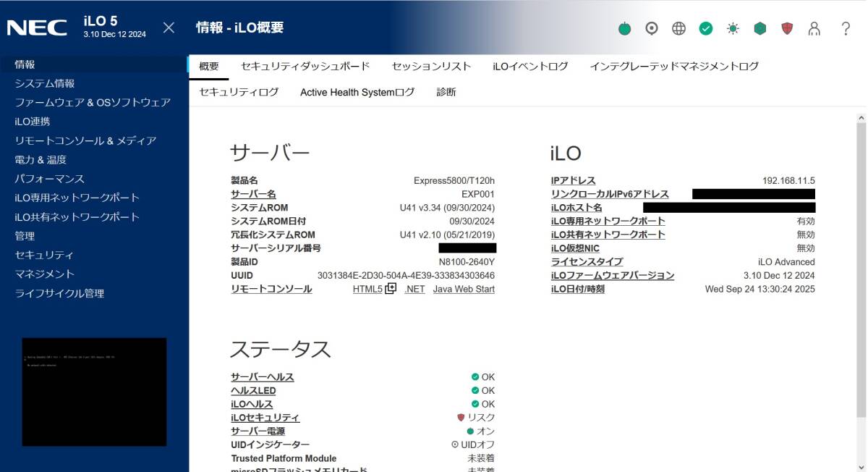Screen dimensions: 868x472
Task: Click the green health checkmark icon in header
Action: (705, 28)
